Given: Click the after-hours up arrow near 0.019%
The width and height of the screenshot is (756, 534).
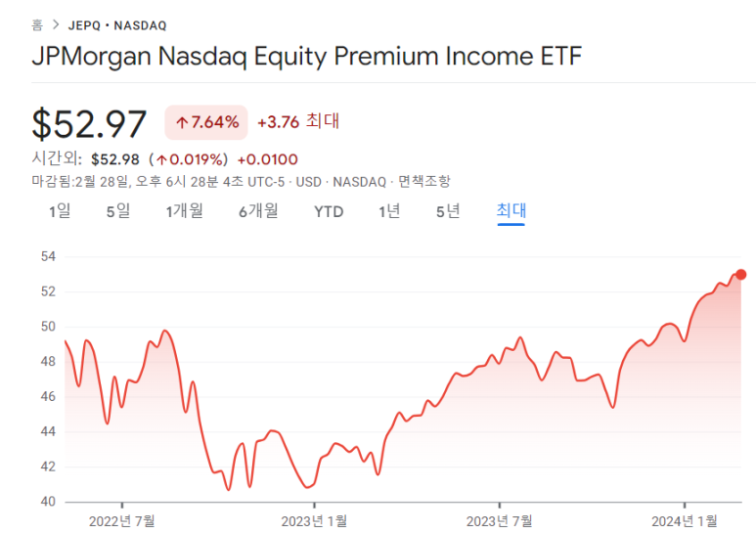Looking at the screenshot, I should 161,159.
